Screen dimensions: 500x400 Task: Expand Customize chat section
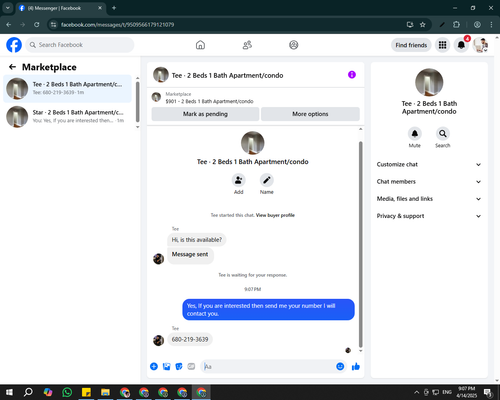coord(429,164)
